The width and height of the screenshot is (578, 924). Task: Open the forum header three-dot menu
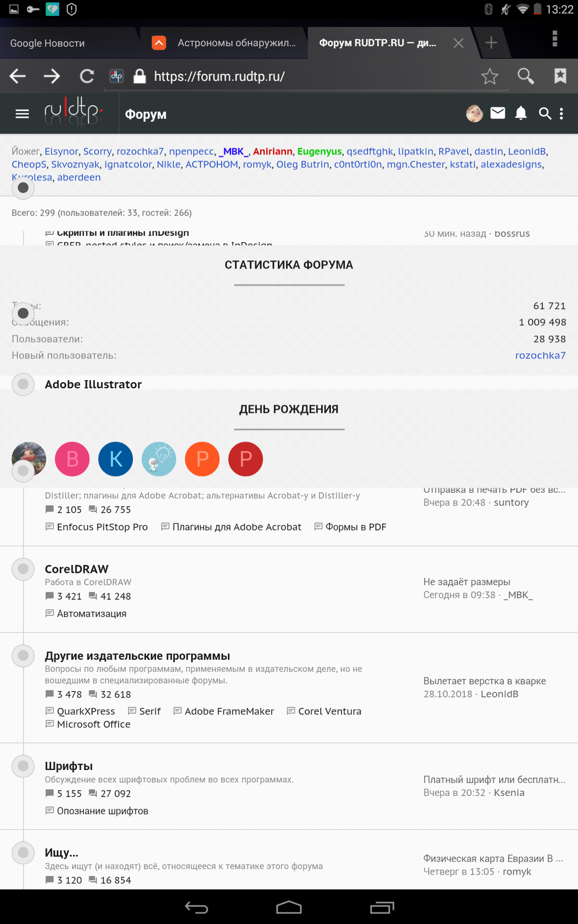[x=561, y=114]
